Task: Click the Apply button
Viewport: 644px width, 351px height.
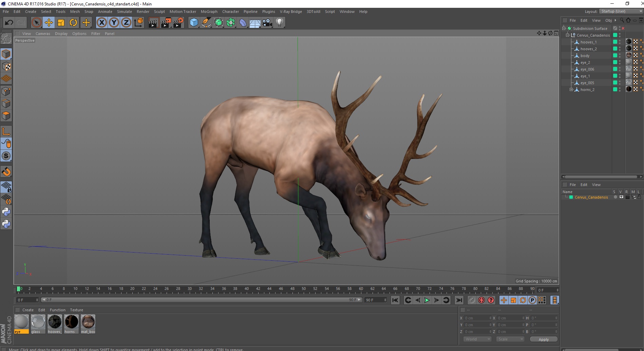Action: pyautogui.click(x=544, y=339)
